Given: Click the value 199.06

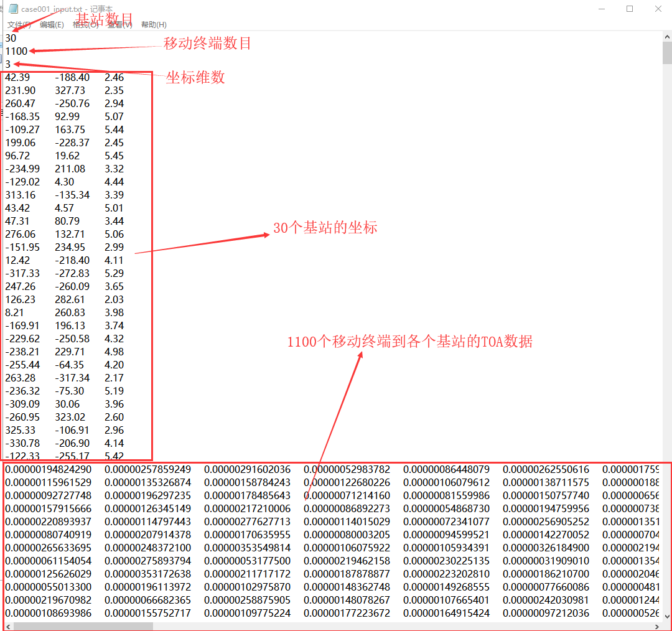Looking at the screenshot, I should [20, 143].
